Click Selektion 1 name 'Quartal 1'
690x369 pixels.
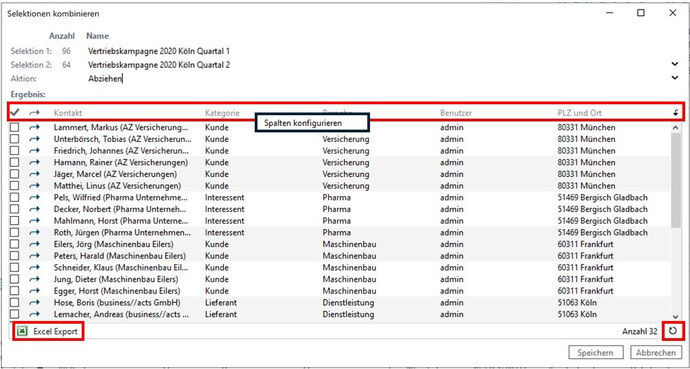click(x=159, y=51)
